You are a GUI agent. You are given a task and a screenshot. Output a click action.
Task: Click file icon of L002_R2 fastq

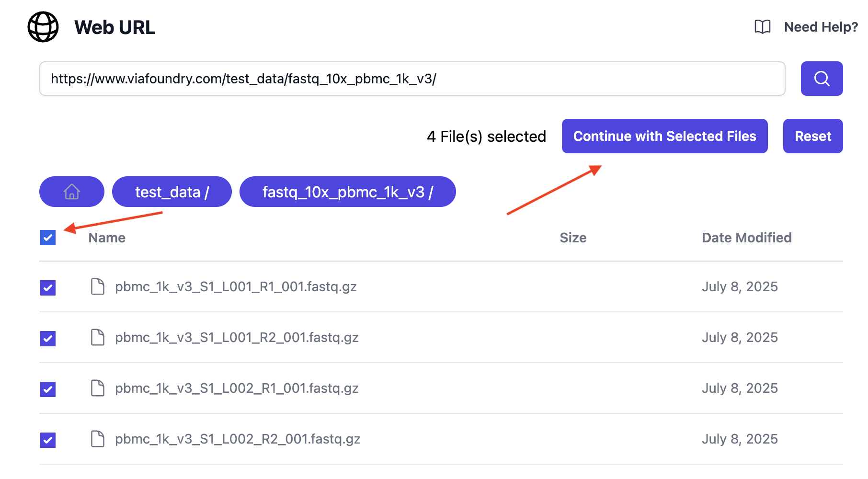pyautogui.click(x=98, y=439)
